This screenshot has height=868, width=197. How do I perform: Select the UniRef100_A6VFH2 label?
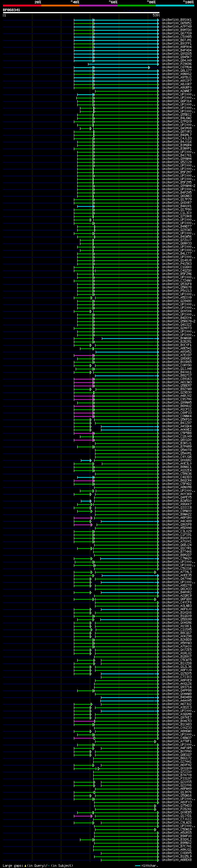(176, 765)
